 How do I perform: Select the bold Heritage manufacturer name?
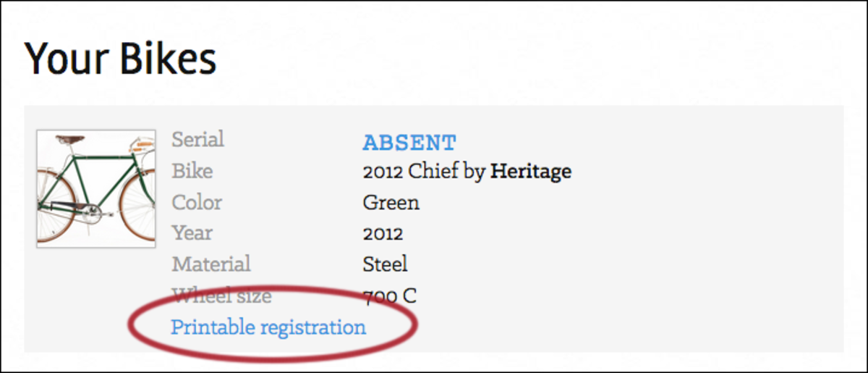[x=531, y=172]
